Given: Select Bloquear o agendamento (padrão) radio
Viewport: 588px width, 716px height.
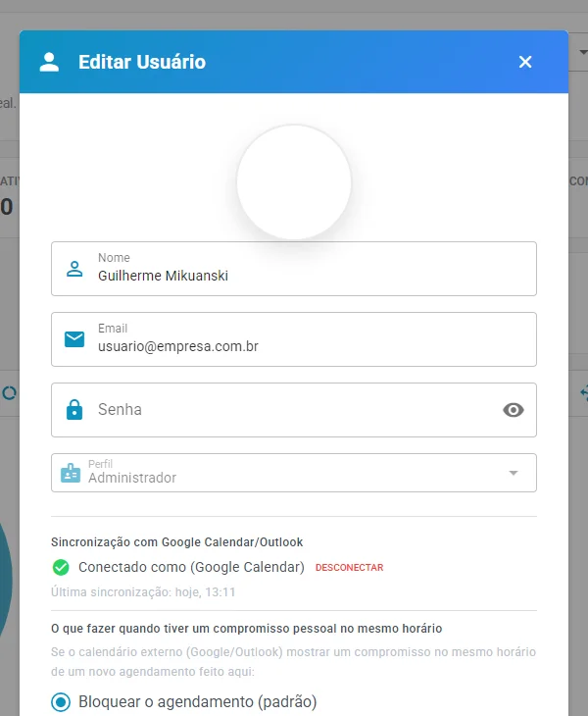Looking at the screenshot, I should point(61,702).
